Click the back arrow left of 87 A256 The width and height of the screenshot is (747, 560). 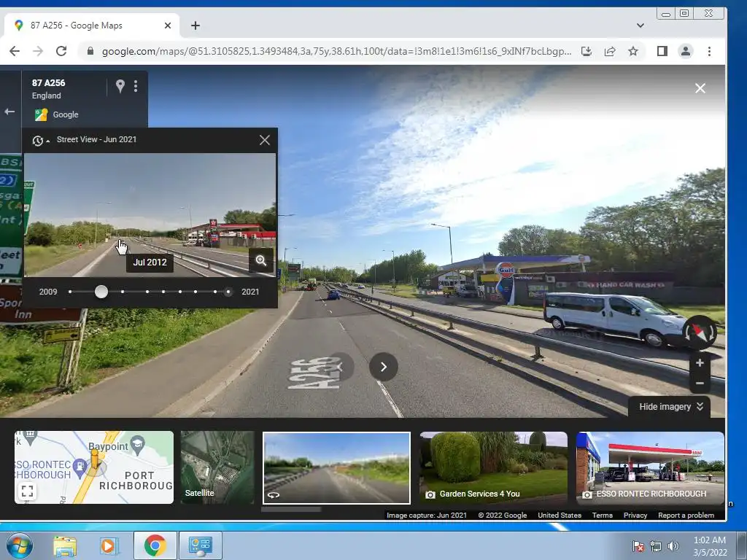click(9, 112)
